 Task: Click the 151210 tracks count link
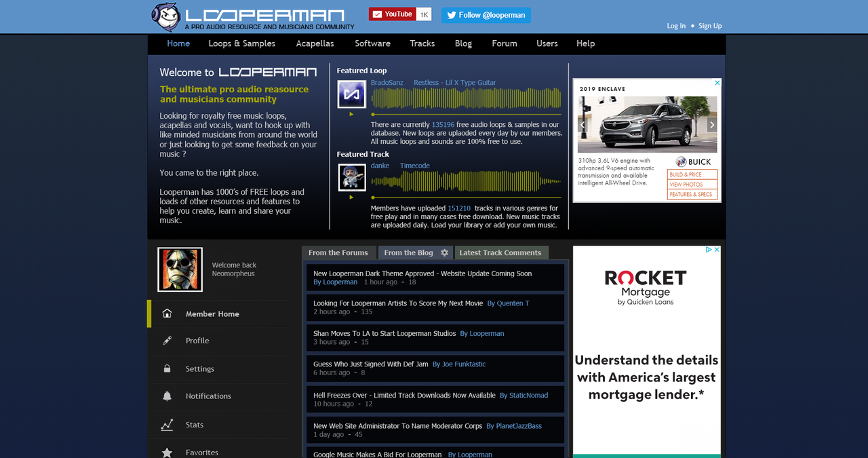click(x=459, y=208)
